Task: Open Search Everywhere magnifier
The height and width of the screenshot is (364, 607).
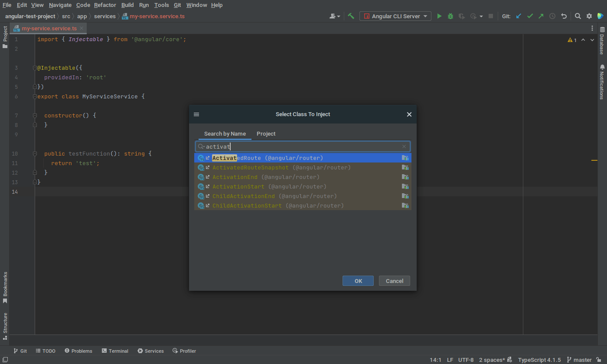Action: click(578, 16)
